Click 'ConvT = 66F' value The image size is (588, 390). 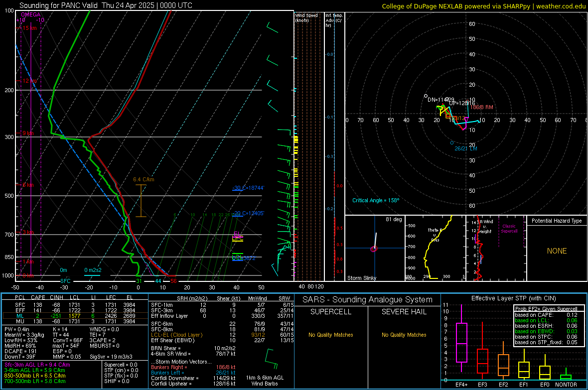[x=68, y=341]
